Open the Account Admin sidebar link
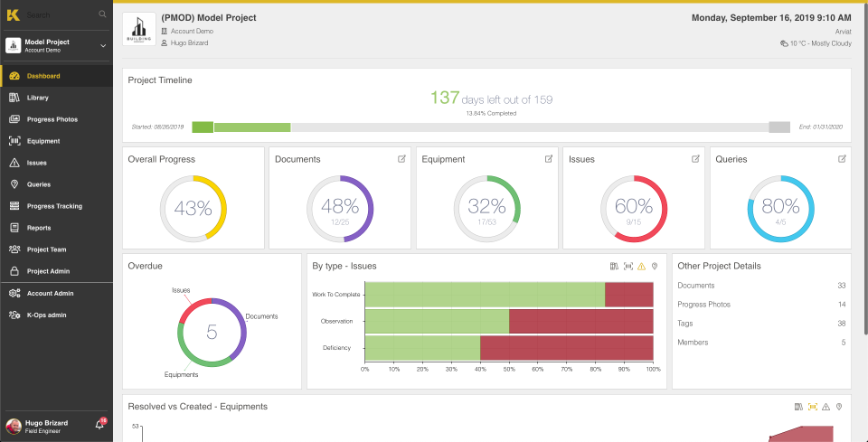The width and height of the screenshot is (868, 442). [x=50, y=294]
